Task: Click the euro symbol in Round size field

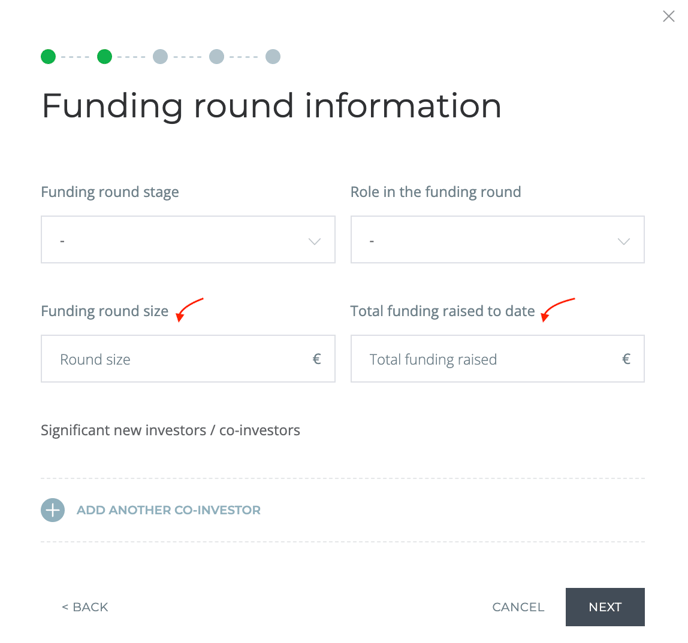Action: point(317,359)
